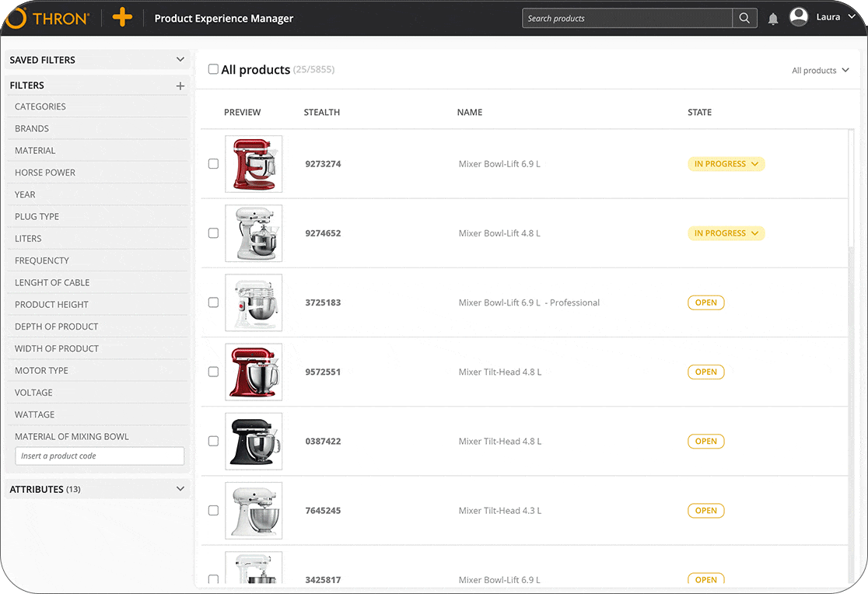Select checkbox for product 3725183

(213, 302)
